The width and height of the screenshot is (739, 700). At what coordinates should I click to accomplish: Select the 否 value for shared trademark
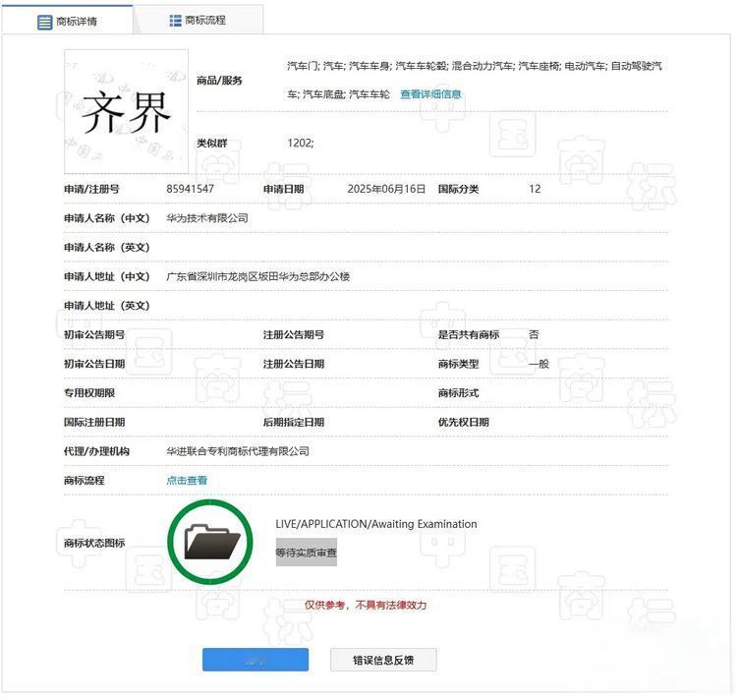pos(534,334)
